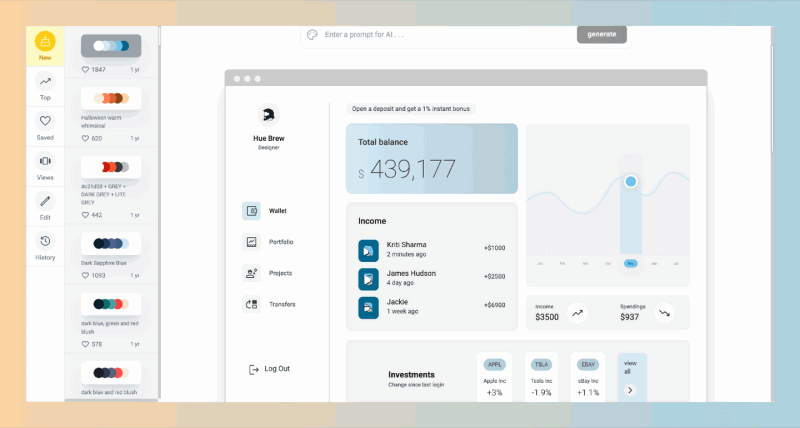Open the Projects menu label

pos(281,273)
